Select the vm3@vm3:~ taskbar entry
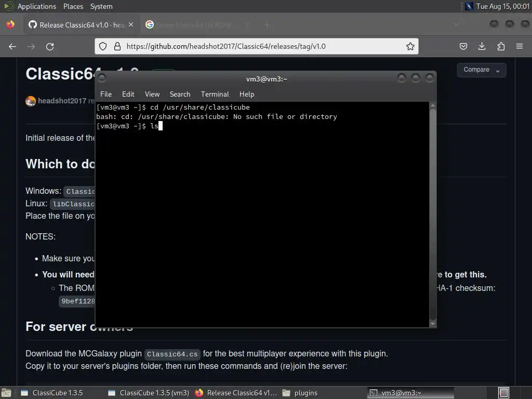 pos(410,393)
